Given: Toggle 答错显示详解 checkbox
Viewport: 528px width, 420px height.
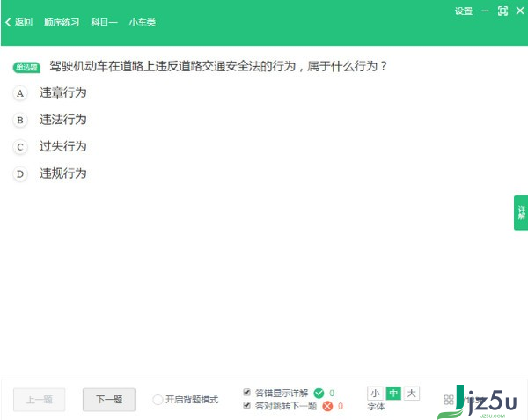Looking at the screenshot, I should 246,392.
